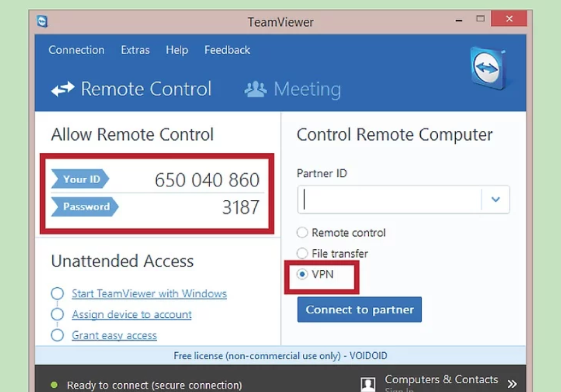
Task: Click the Unattended Access heading
Action: 122,261
